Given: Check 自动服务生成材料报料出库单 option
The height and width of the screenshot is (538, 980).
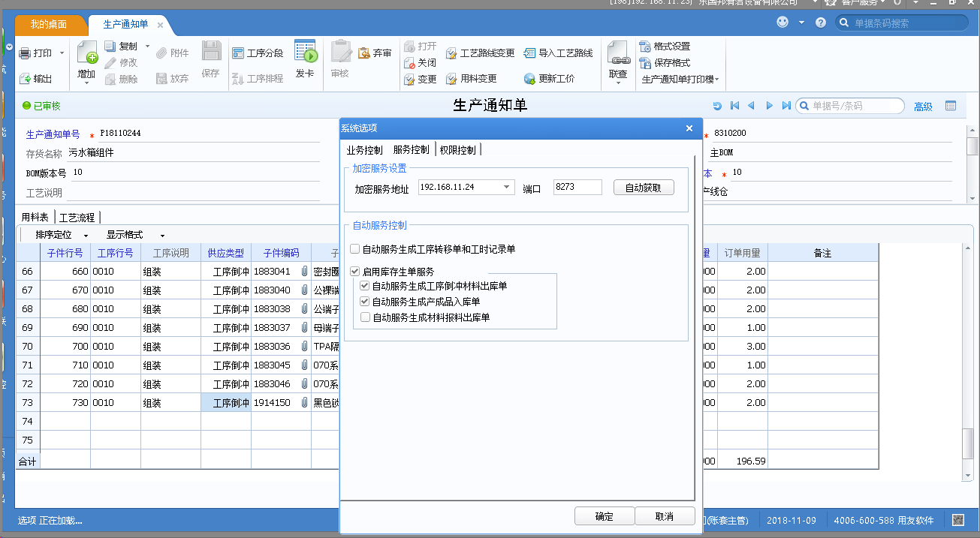Looking at the screenshot, I should coord(366,317).
